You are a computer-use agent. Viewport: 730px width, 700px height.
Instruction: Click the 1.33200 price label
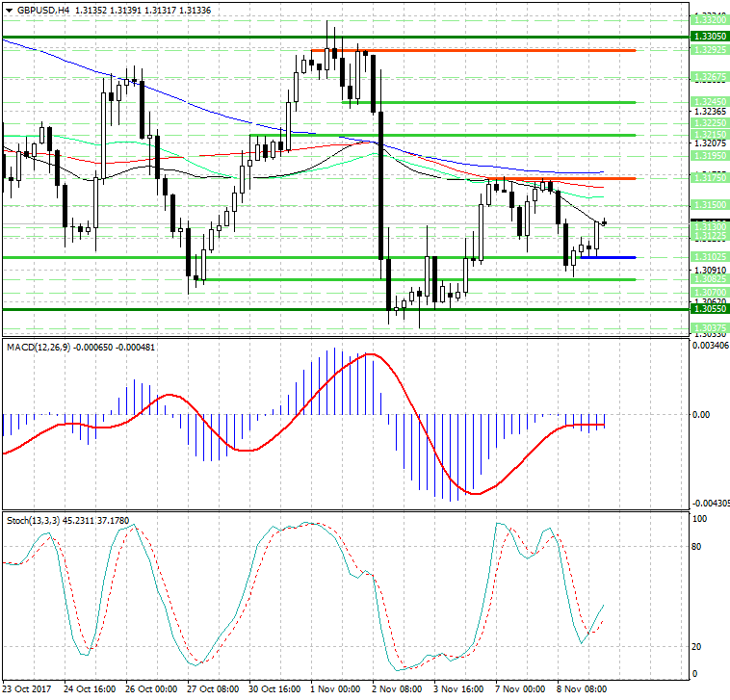click(710, 19)
